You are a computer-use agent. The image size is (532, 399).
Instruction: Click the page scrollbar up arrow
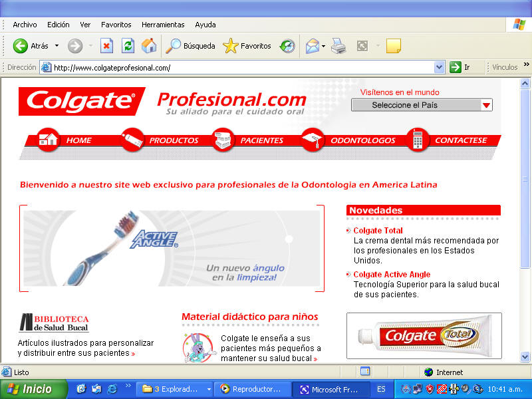click(x=525, y=83)
